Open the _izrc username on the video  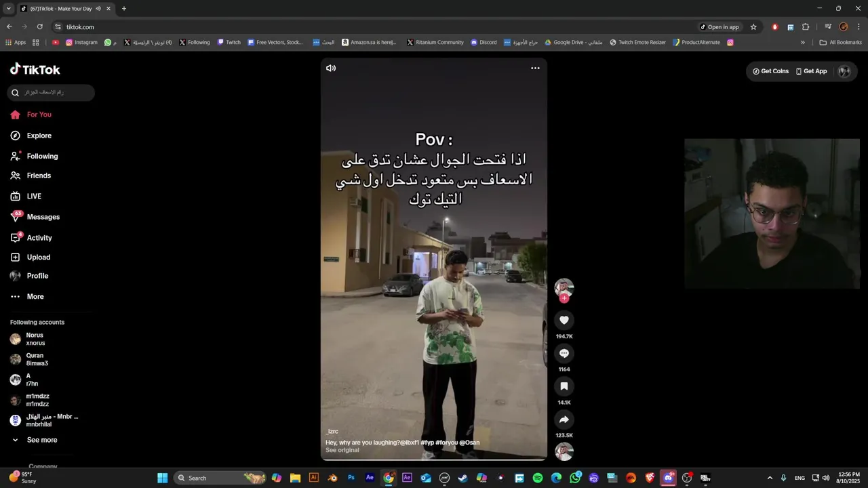[332, 431]
